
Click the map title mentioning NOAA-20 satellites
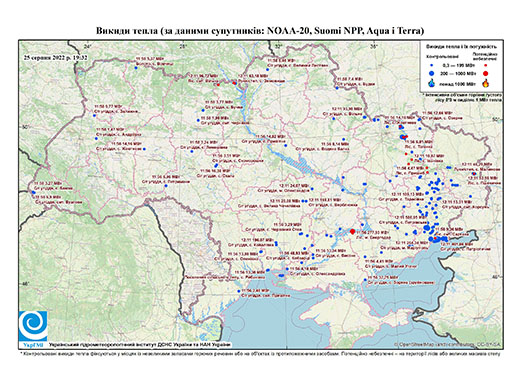260,31
